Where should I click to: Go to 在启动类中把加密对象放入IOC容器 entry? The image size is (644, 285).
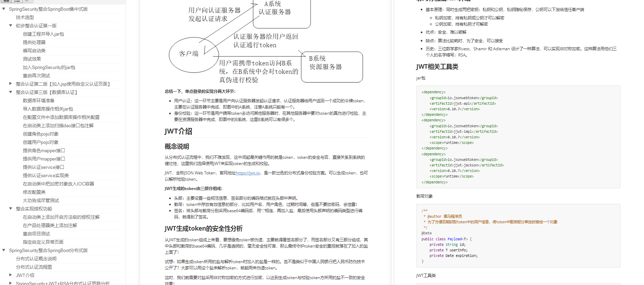click(58, 184)
